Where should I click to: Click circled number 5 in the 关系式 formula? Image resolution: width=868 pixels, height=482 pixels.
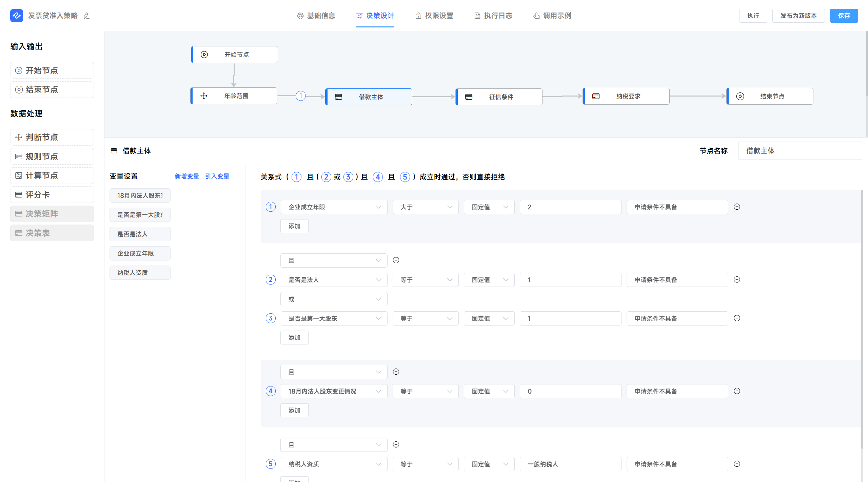(405, 177)
